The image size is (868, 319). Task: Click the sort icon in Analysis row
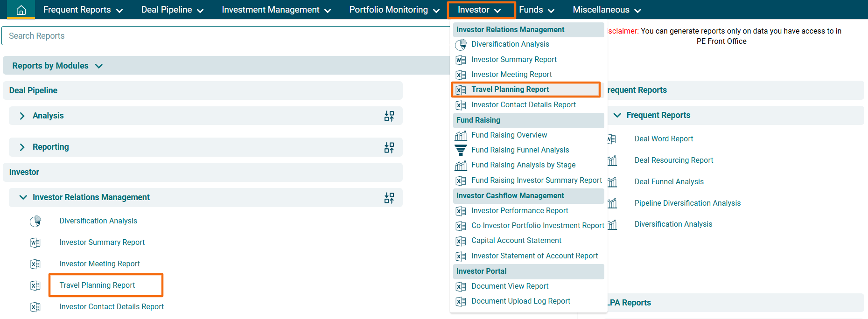click(x=389, y=116)
